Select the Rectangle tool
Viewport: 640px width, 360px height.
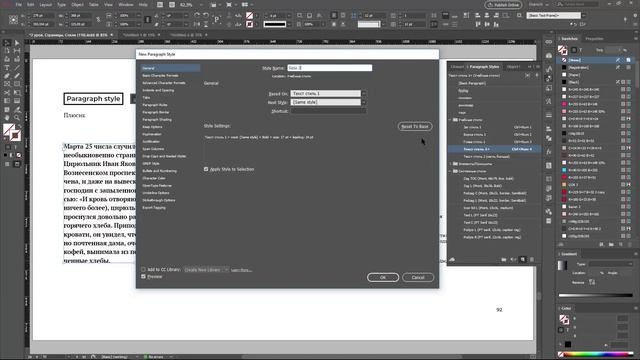(x=17, y=84)
